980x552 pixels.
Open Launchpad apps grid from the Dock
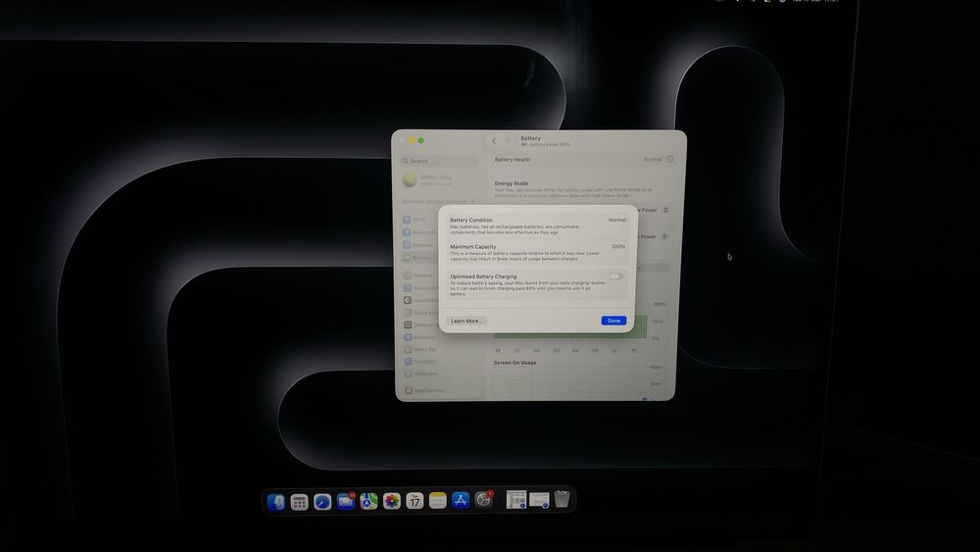tap(299, 501)
